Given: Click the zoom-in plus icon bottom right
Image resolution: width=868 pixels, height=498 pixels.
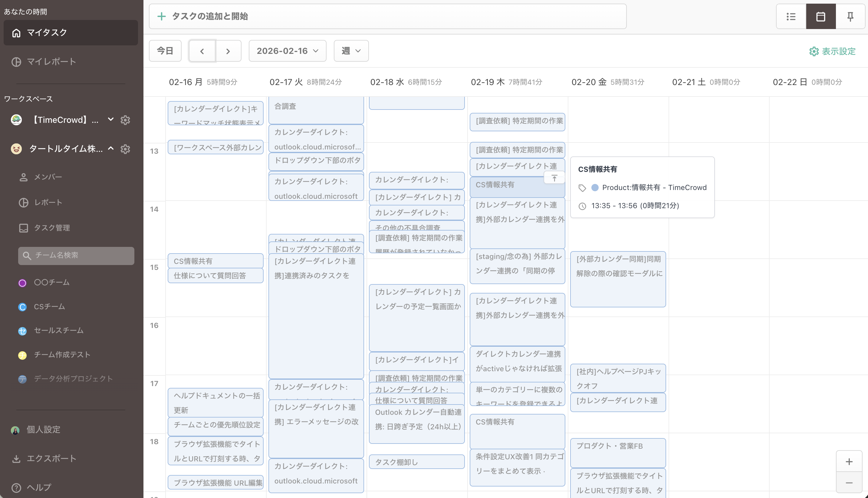Looking at the screenshot, I should 849,461.
